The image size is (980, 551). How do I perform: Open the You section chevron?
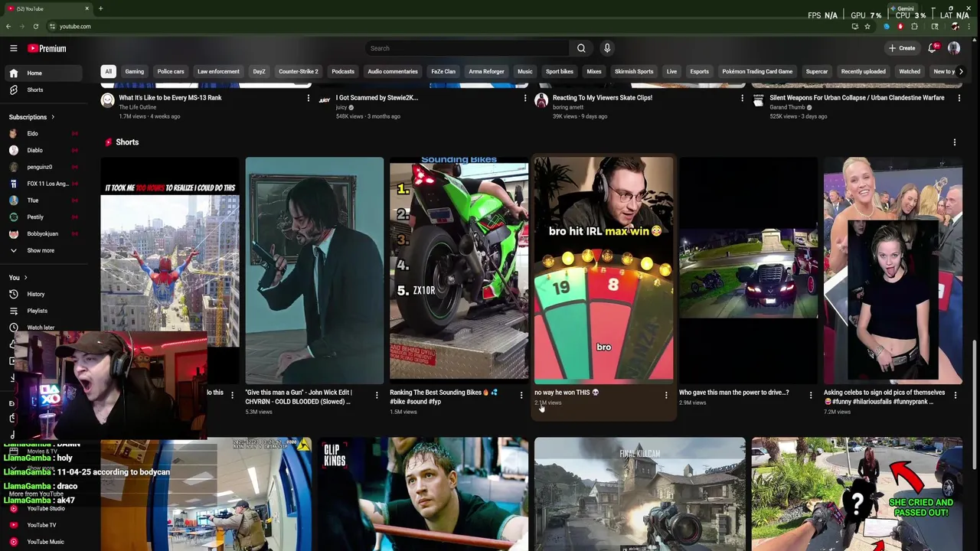pos(25,278)
